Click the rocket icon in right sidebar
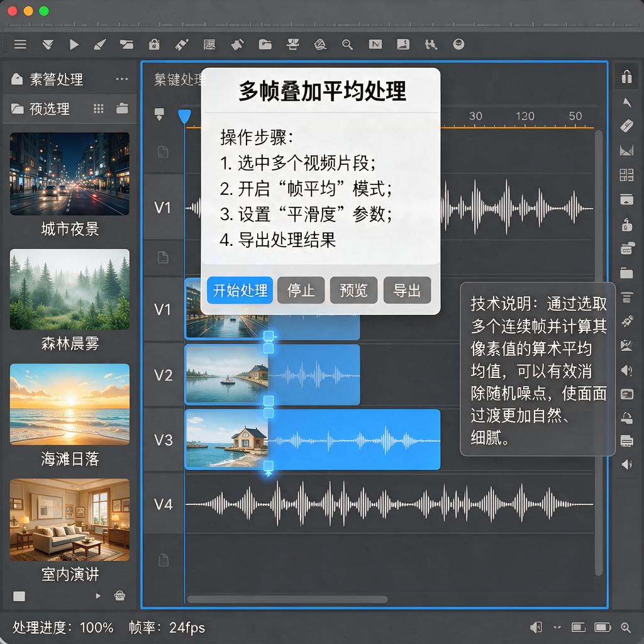The width and height of the screenshot is (644, 644). (x=627, y=321)
